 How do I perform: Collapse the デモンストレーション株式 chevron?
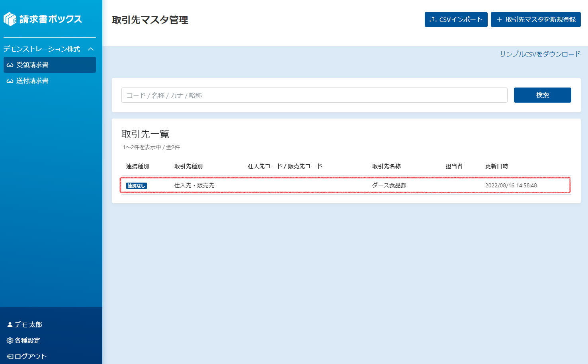[91, 49]
